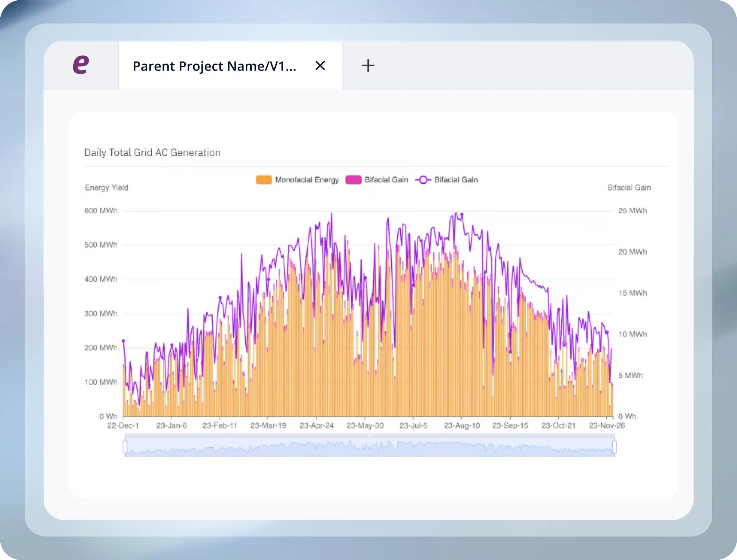The width and height of the screenshot is (737, 560).
Task: Open a new tab with plus icon
Action: (x=368, y=66)
